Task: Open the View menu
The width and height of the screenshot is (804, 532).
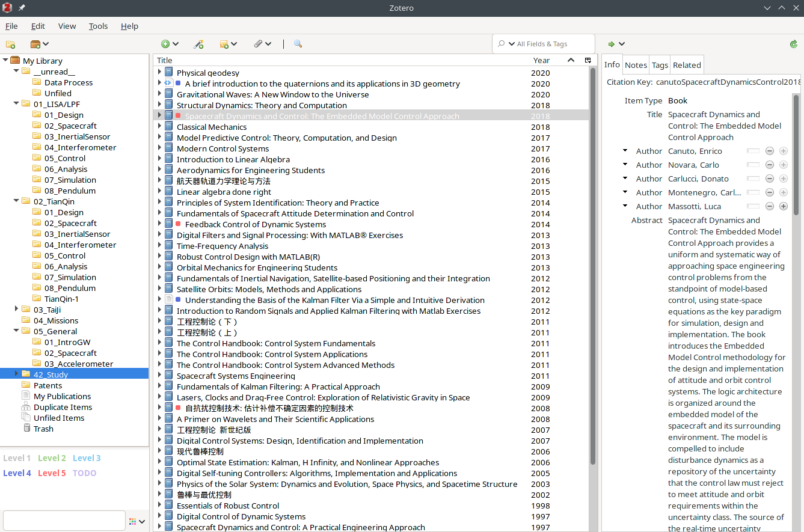Action: click(x=67, y=26)
